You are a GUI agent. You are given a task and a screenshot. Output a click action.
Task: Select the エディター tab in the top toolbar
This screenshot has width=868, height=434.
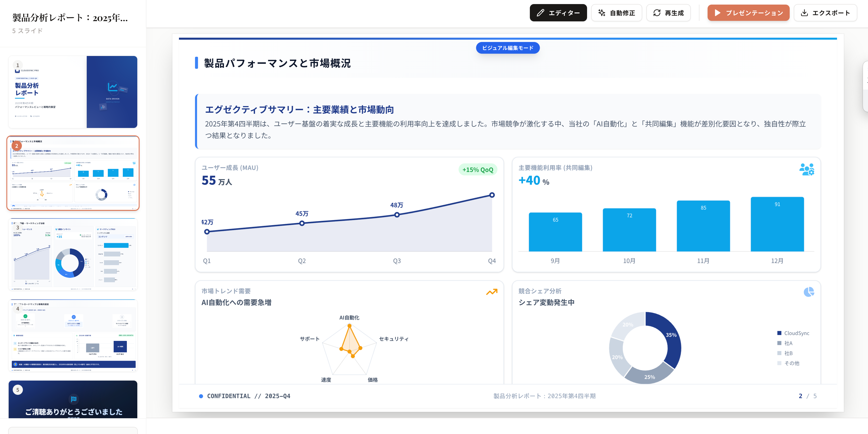(x=558, y=12)
